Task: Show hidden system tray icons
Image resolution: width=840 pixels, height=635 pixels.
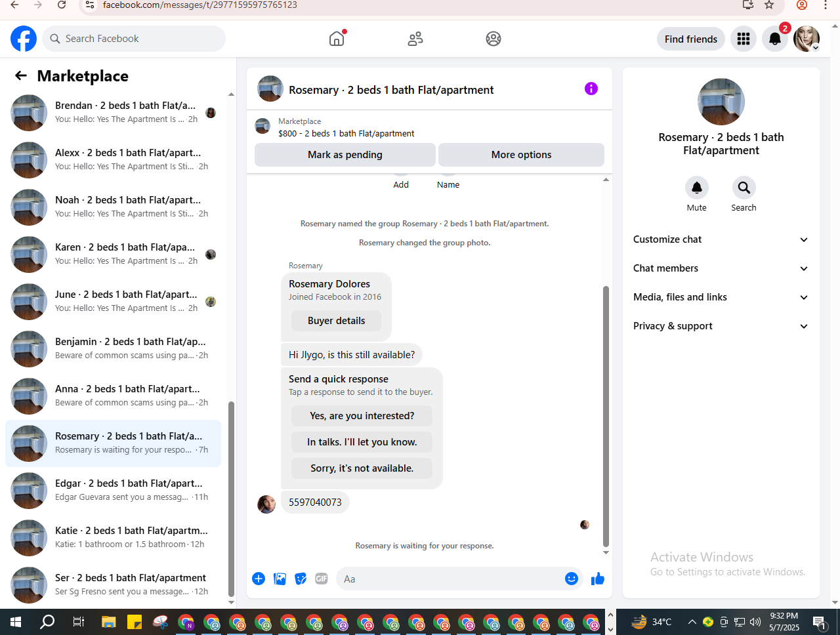Action: click(692, 622)
